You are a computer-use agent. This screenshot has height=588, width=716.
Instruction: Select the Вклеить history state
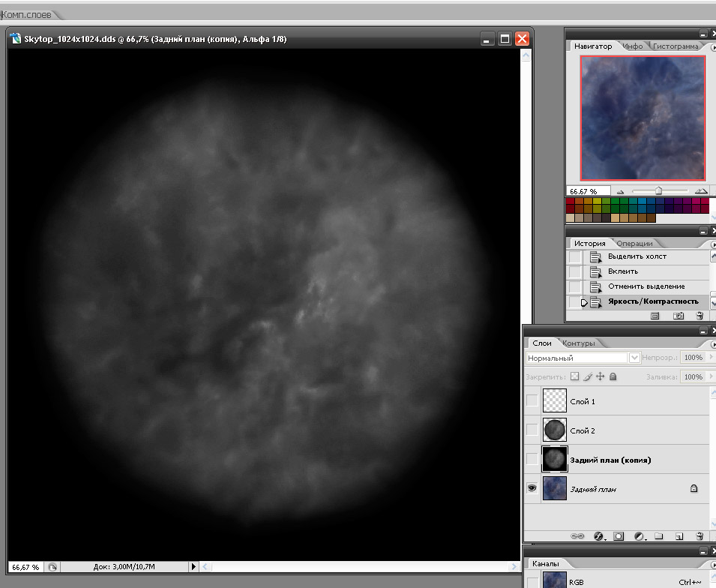[623, 271]
